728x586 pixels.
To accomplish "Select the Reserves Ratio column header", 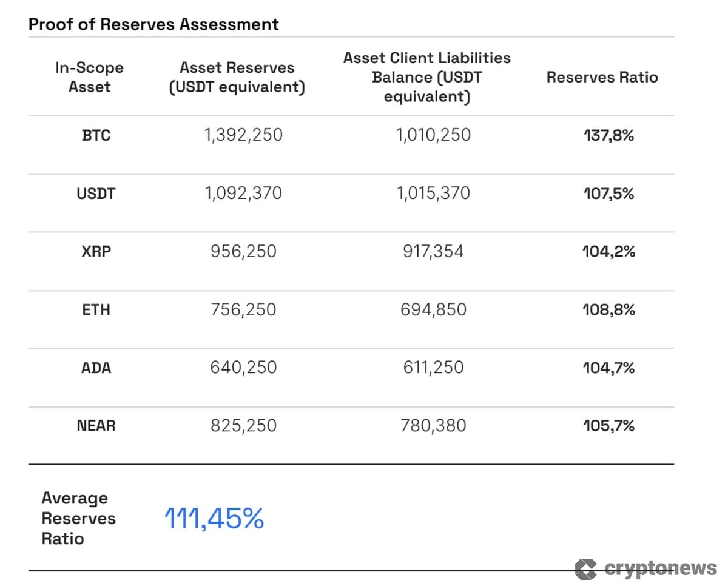I will pos(602,77).
